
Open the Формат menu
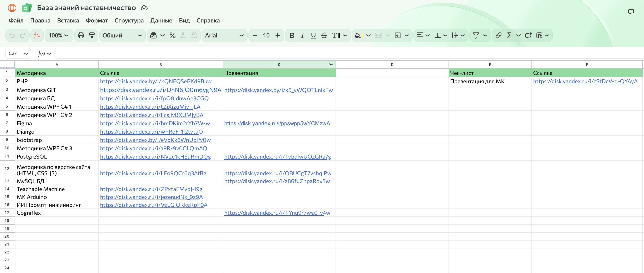tap(97, 20)
